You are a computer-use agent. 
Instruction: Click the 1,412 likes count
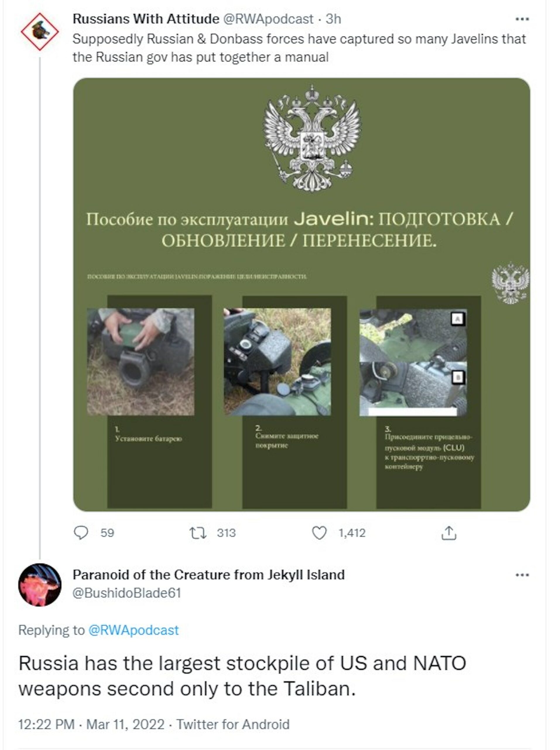(x=352, y=533)
